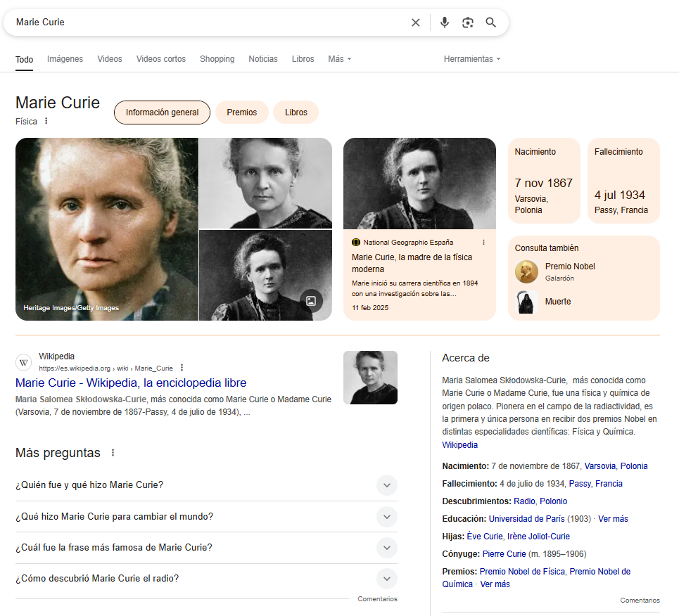Switch to the Imágenes tab
Screen dimensions: 679x616
click(x=65, y=59)
